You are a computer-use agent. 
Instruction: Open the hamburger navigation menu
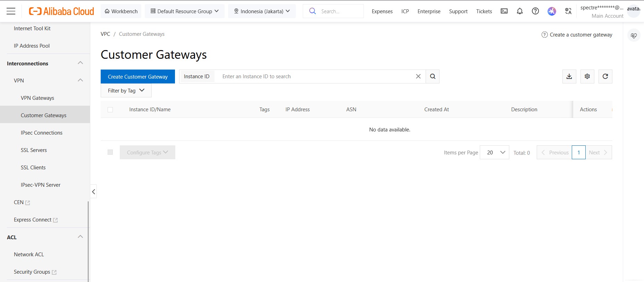pos(11,11)
